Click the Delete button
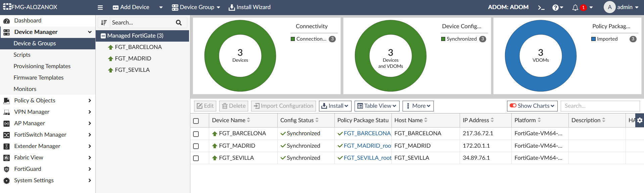 coord(234,106)
